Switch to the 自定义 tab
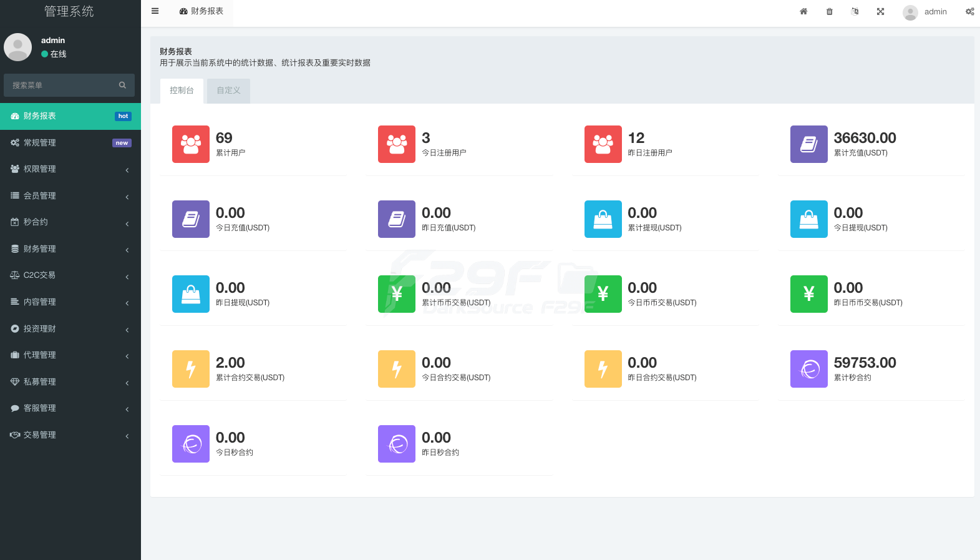This screenshot has height=560, width=980. 228,91
